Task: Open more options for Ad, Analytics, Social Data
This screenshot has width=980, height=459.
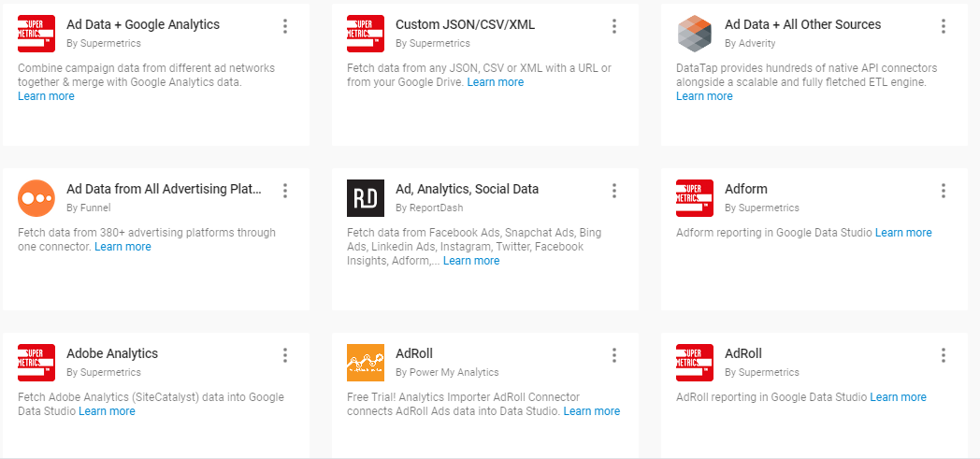Action: click(x=614, y=191)
